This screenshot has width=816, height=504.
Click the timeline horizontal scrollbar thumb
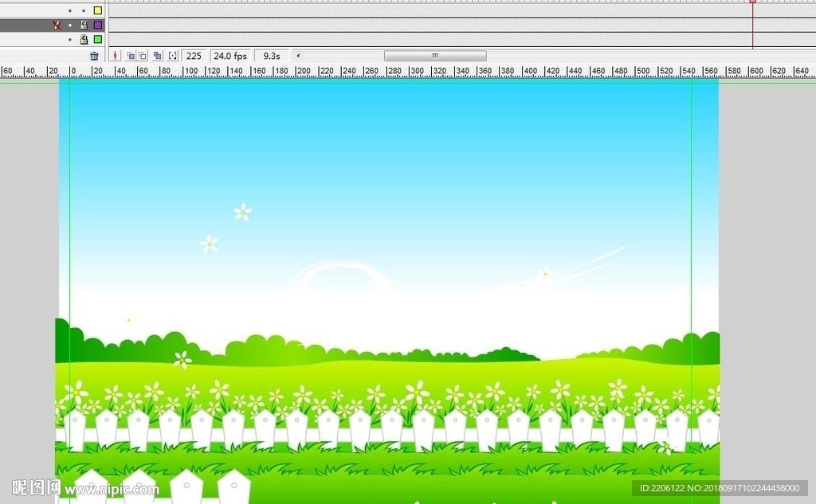point(435,56)
